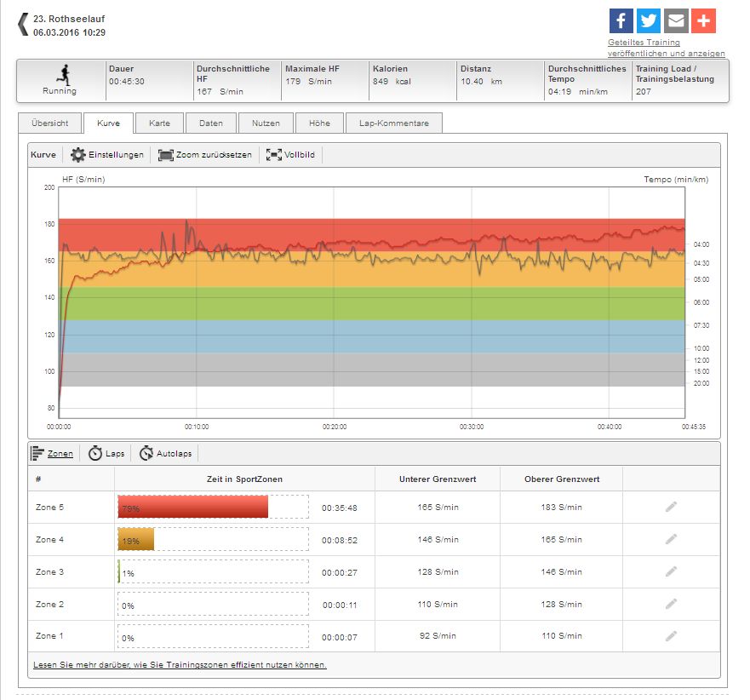Expand chart with Vollbild fullscreen button

click(290, 155)
